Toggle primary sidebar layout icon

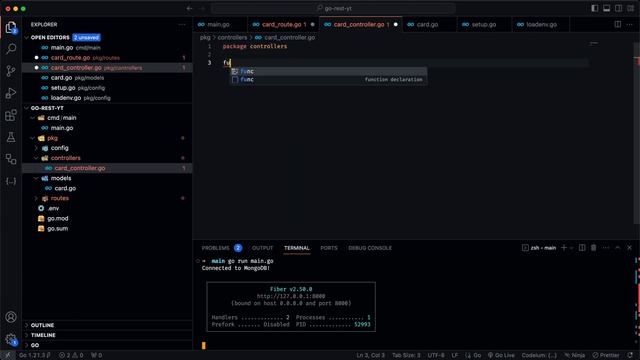click(x=595, y=8)
